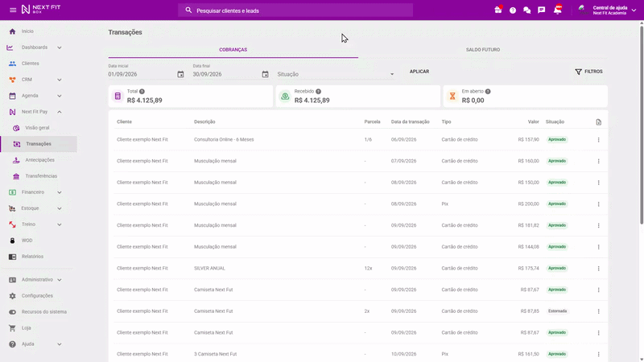Go to Visão geral menu item

pos(39,128)
